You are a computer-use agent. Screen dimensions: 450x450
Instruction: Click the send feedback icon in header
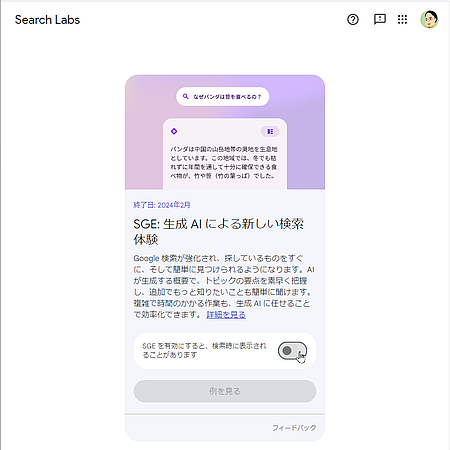point(380,19)
